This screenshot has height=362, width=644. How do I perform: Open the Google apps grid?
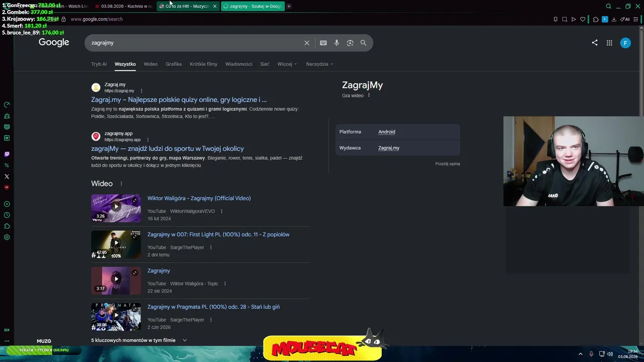(609, 43)
